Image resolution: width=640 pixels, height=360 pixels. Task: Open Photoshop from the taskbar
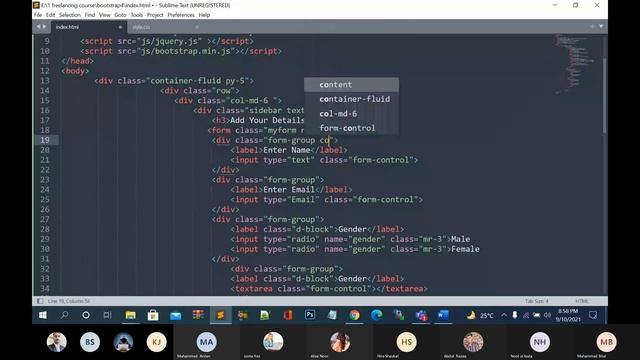coord(310,315)
